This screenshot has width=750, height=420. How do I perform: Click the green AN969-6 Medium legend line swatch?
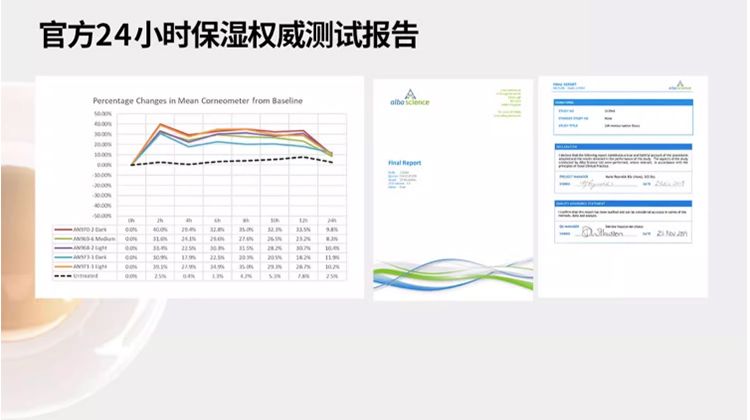pyautogui.click(x=63, y=239)
